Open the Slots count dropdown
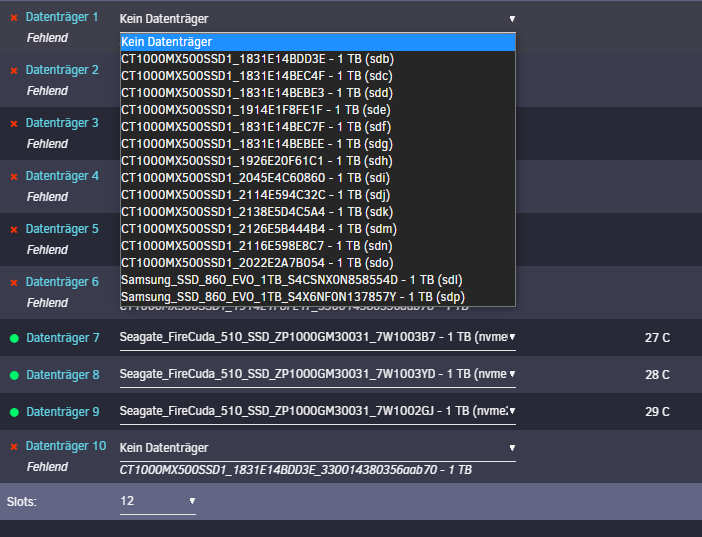 point(158,501)
